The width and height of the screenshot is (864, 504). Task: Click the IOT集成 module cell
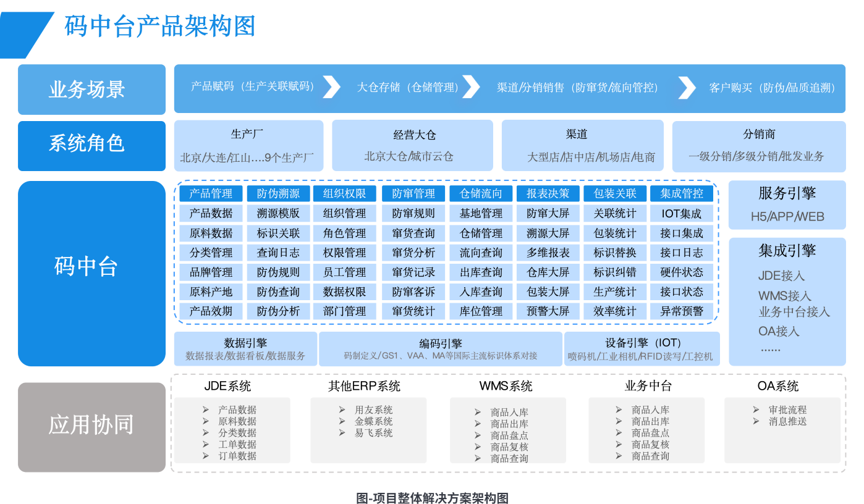[x=681, y=214]
